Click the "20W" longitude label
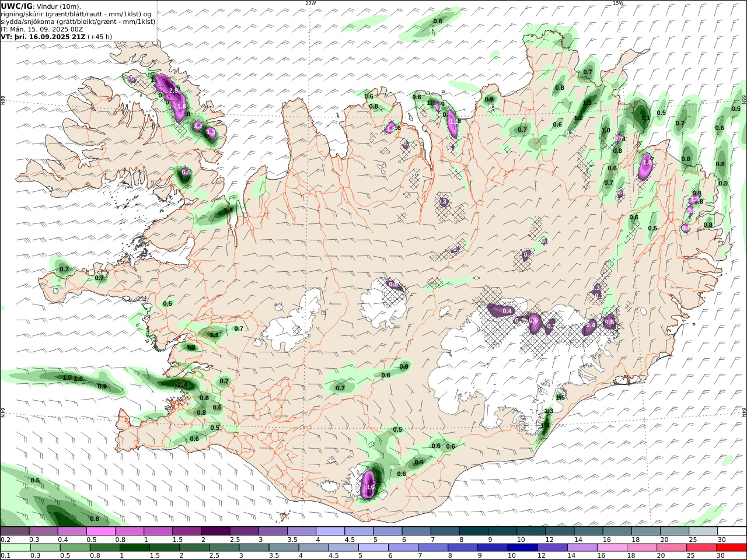Viewport: 747px width, 560px height. [x=310, y=3]
